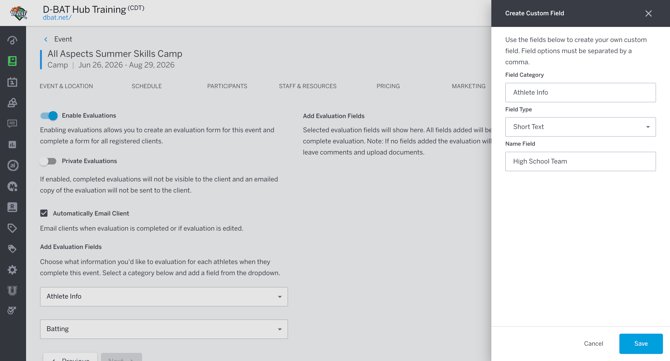Open the dashboard gauge sidebar icon
670x361 pixels.
point(12,41)
